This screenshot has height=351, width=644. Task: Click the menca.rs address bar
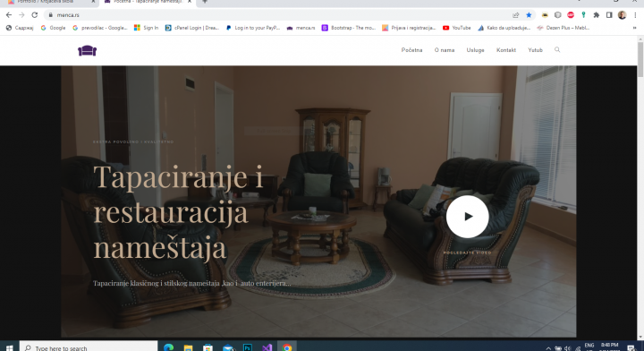(279, 15)
